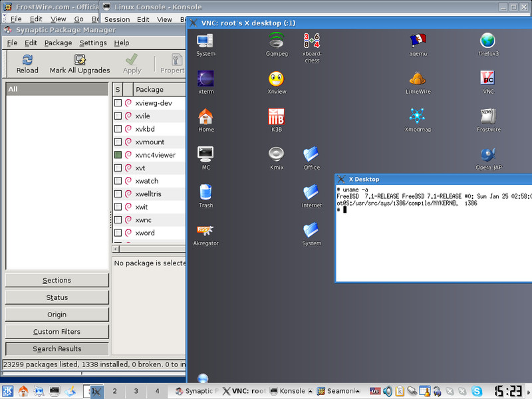Click the Sections button

click(57, 280)
